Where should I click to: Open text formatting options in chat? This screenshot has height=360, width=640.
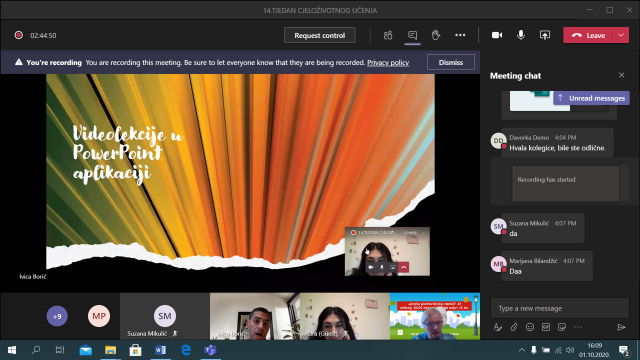coord(498,327)
